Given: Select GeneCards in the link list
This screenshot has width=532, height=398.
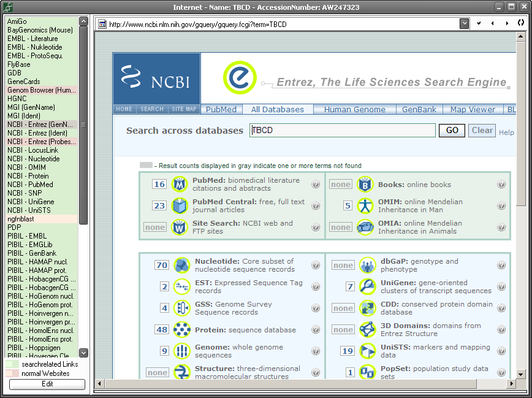Looking at the screenshot, I should 42,82.
